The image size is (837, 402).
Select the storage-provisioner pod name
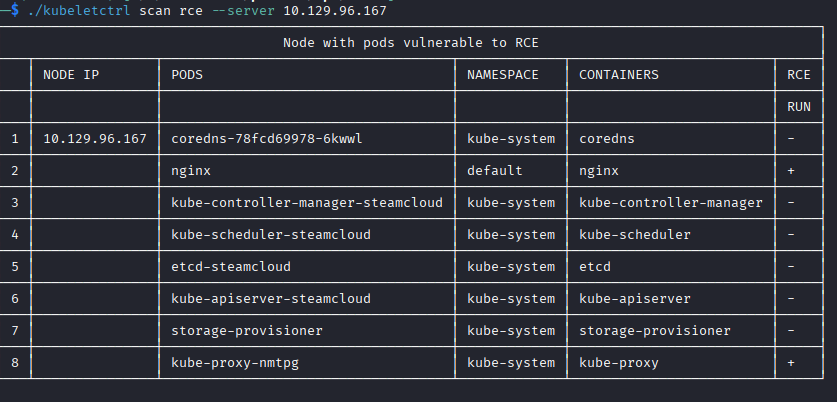click(247, 331)
